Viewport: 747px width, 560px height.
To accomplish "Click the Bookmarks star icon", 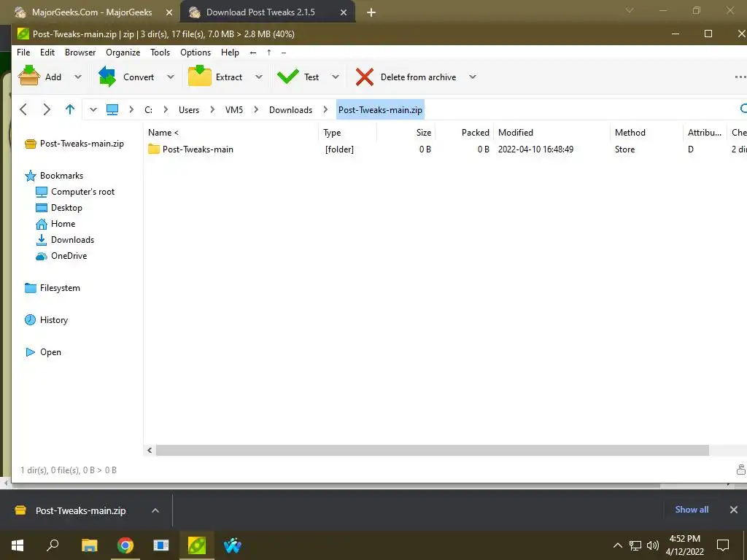I will (31, 176).
